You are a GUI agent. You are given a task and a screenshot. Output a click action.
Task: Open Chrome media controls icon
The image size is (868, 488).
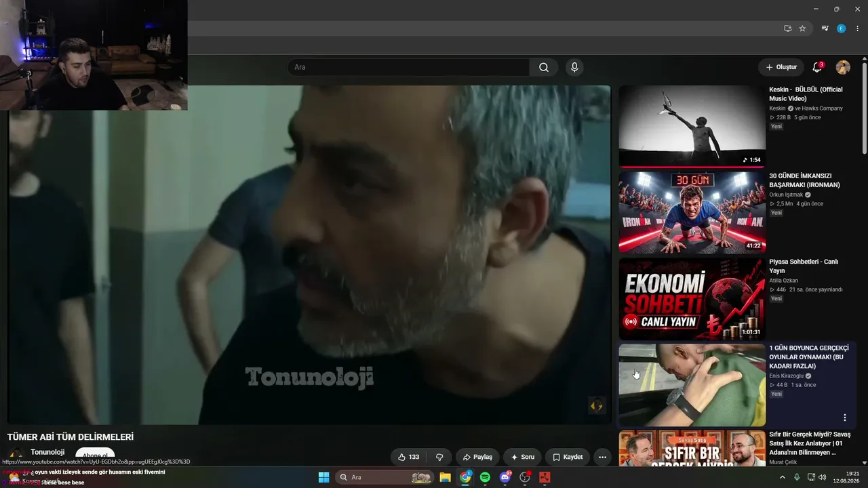tap(825, 28)
